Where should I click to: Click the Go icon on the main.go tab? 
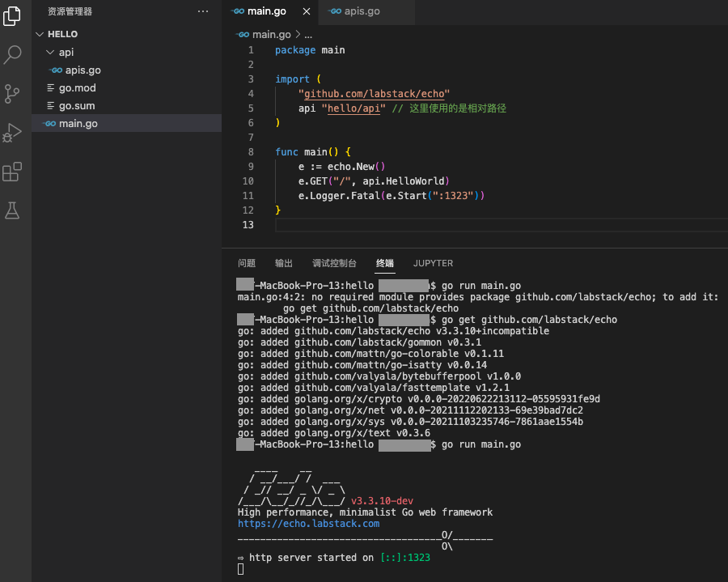pos(239,11)
